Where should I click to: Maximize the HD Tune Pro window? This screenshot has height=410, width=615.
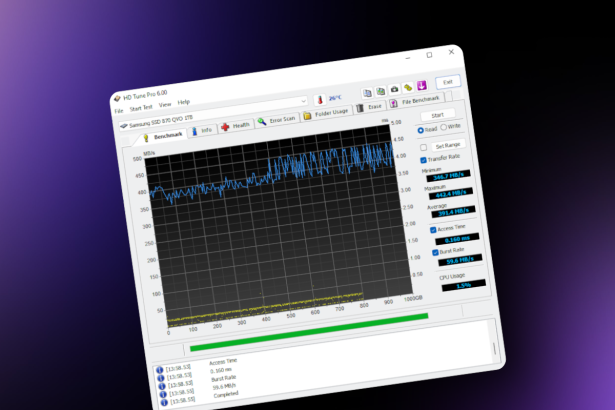pos(429,55)
